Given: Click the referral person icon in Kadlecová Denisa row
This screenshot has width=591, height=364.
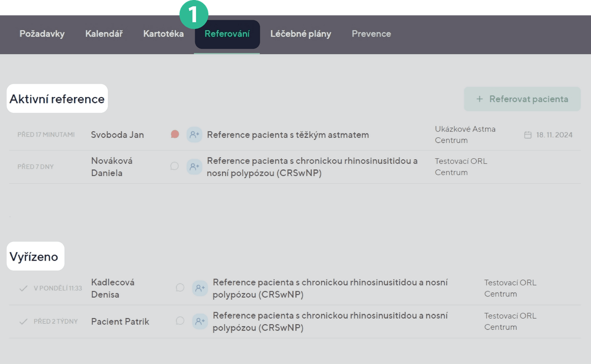Looking at the screenshot, I should click(x=200, y=288).
